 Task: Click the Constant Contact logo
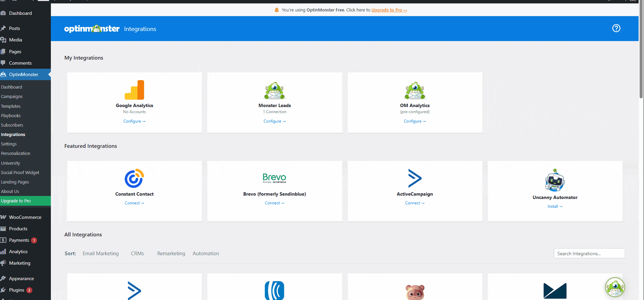click(x=134, y=178)
